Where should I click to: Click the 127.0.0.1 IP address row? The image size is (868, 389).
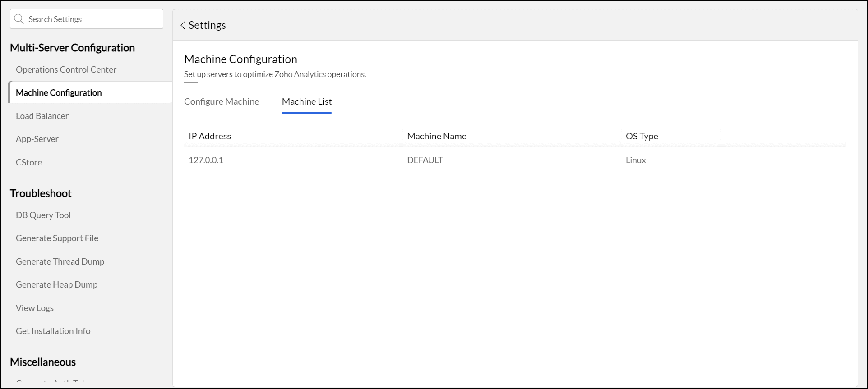coord(206,160)
